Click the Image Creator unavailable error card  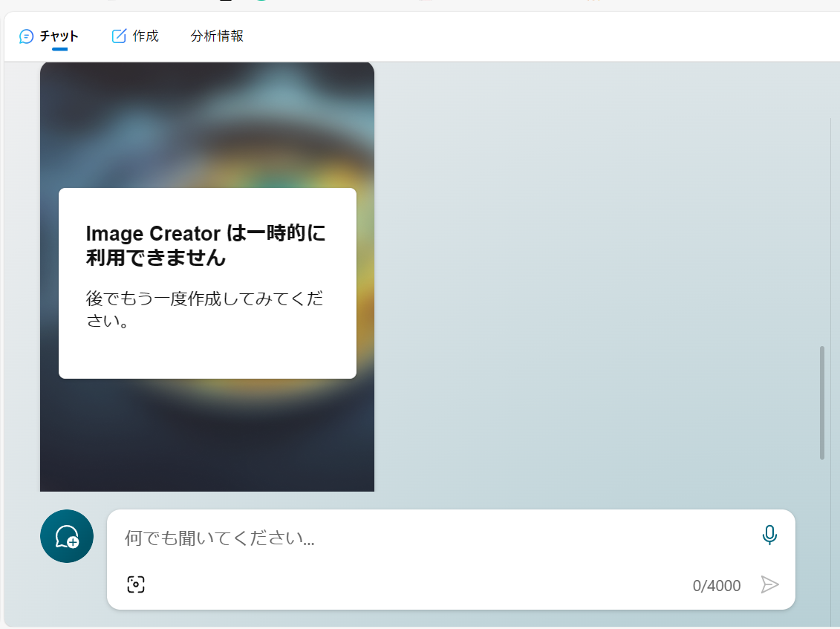[207, 283]
